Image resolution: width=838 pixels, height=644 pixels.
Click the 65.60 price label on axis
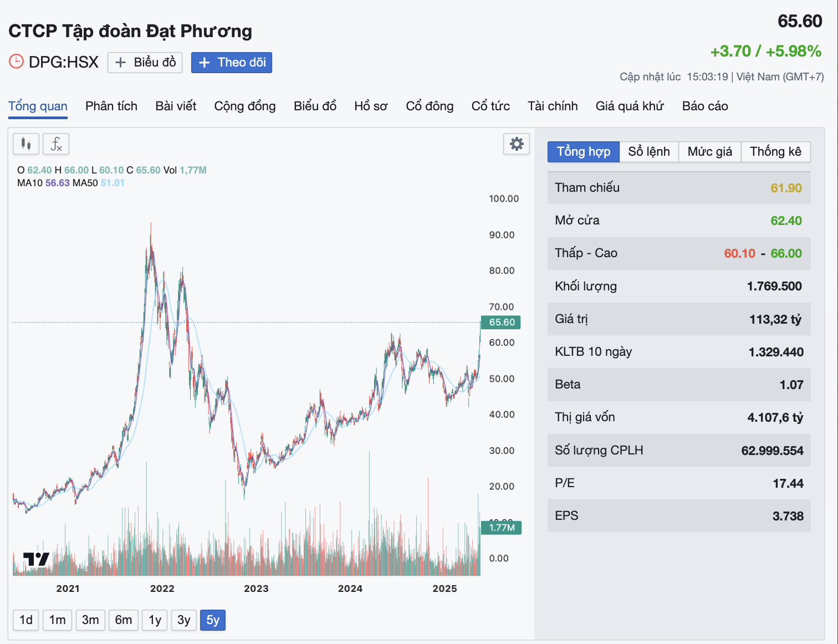(501, 322)
